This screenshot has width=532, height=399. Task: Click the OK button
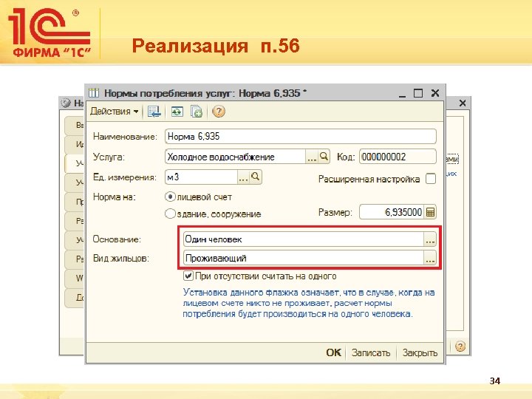333,352
